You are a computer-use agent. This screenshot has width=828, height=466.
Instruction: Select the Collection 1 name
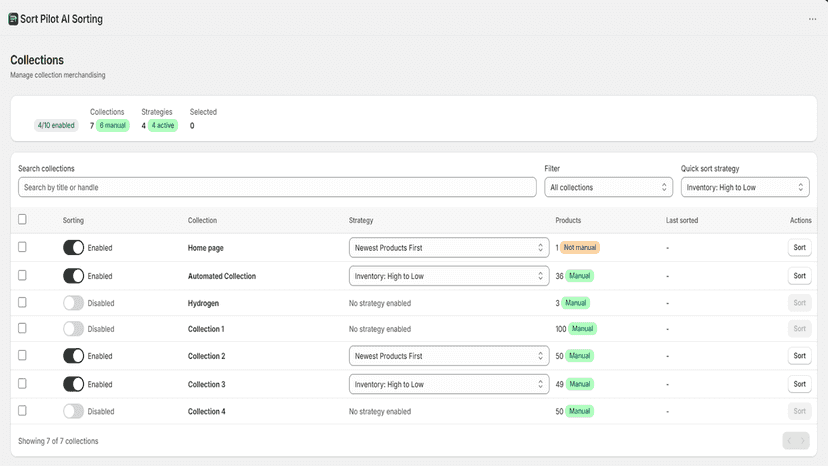[x=206, y=329]
